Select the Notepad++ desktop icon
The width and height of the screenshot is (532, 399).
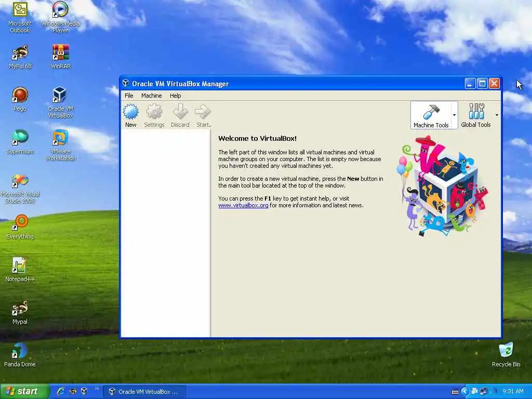(x=20, y=270)
